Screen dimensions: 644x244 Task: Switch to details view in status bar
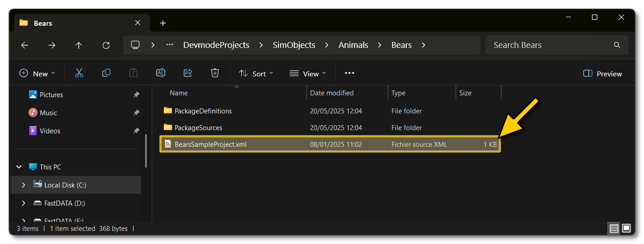point(614,229)
